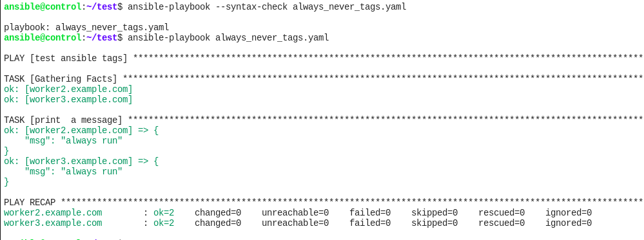This screenshot has width=644, height=240.
Task: Click the second ansible-playbook always_never_tags.yaml command
Action: (228, 38)
